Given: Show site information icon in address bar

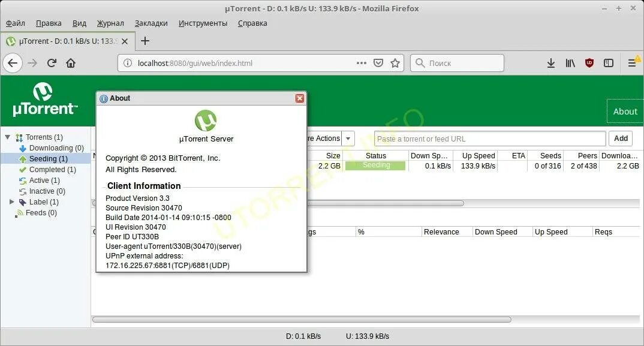Looking at the screenshot, I should click(128, 63).
